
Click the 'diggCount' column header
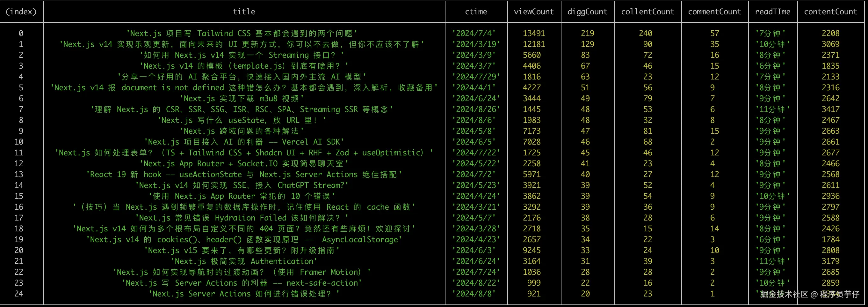click(587, 12)
